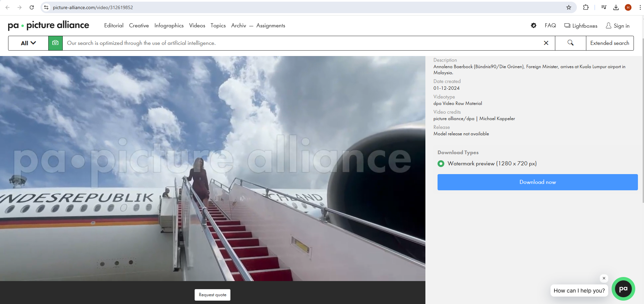Open the Infographics menu item

click(169, 26)
